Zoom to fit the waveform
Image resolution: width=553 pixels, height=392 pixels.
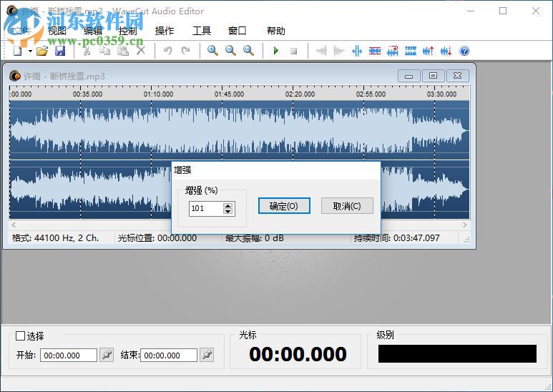[248, 51]
